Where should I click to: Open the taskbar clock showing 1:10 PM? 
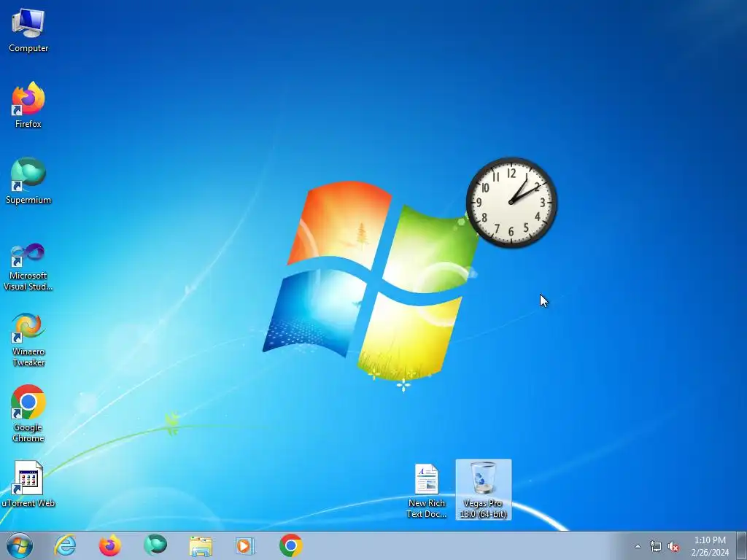(x=710, y=546)
